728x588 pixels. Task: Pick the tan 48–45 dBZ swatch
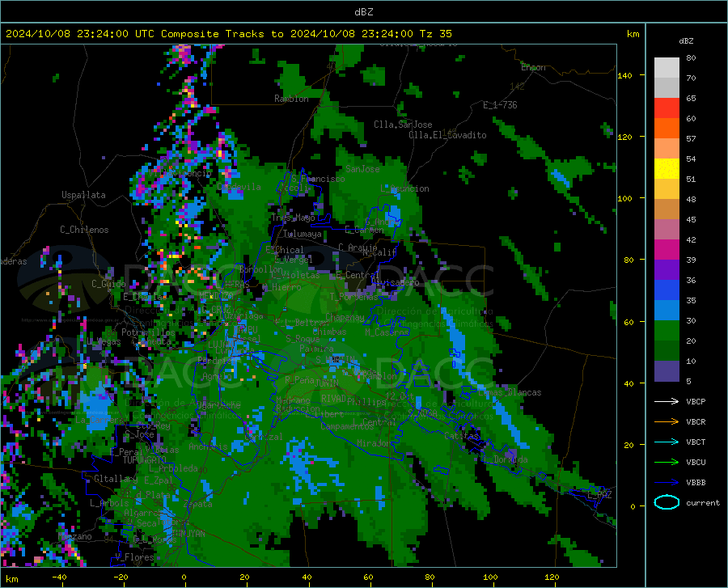(667, 209)
